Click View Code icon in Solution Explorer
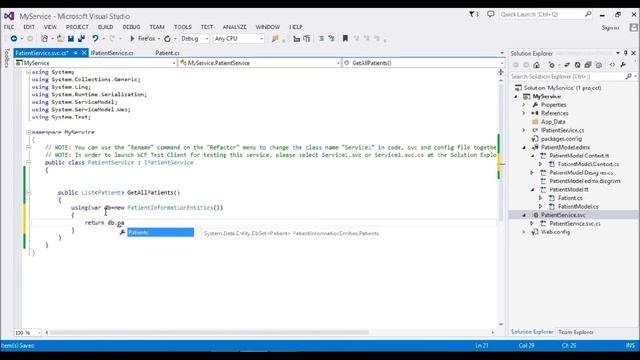The height and width of the screenshot is (360, 640). [612, 65]
